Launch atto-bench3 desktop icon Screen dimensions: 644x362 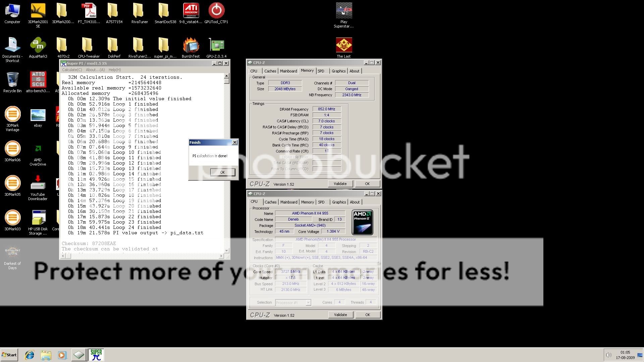click(x=38, y=82)
